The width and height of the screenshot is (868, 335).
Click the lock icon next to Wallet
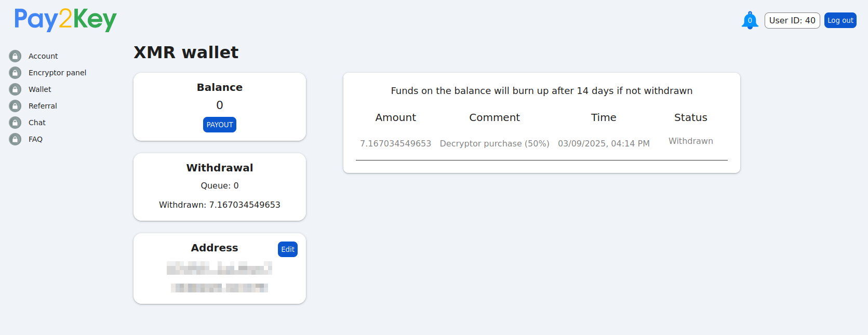click(x=15, y=89)
